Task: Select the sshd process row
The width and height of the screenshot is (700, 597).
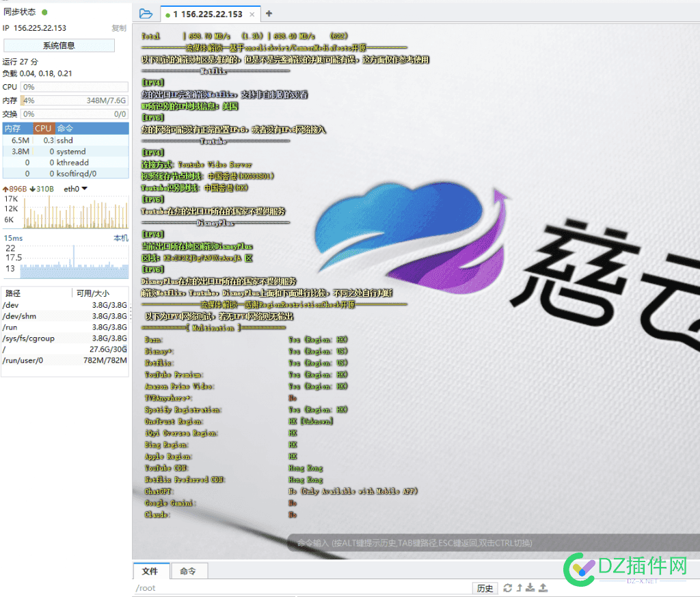Action: point(66,140)
